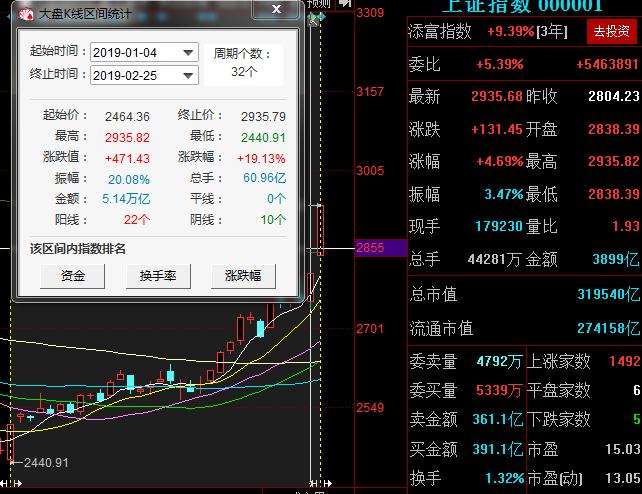Click the 上证指数 000001 title
This screenshot has height=494, width=642.
point(522,6)
